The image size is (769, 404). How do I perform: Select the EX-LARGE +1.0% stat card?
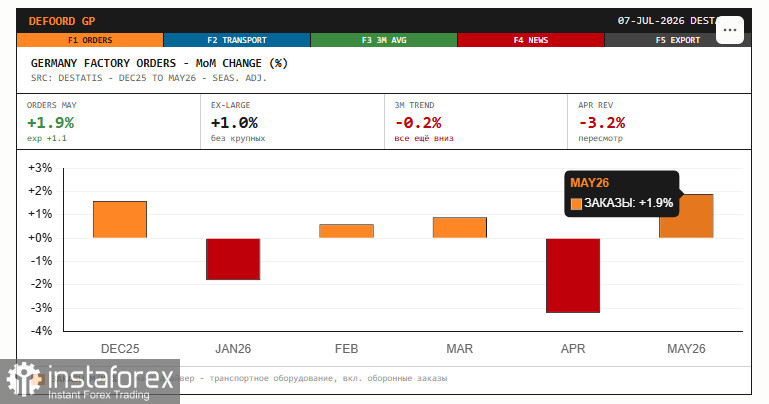tap(292, 122)
